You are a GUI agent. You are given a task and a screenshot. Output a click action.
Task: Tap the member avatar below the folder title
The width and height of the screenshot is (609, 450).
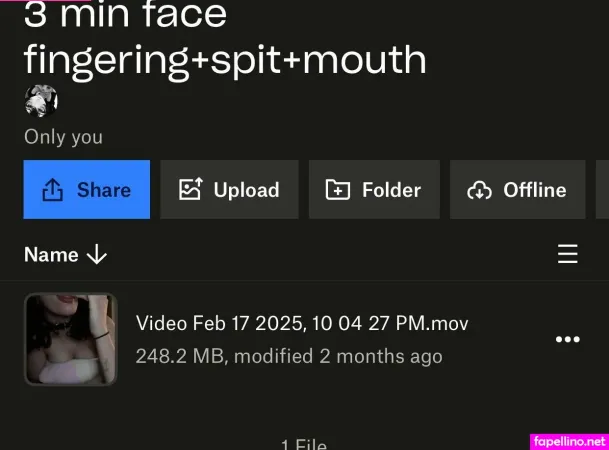(x=41, y=101)
